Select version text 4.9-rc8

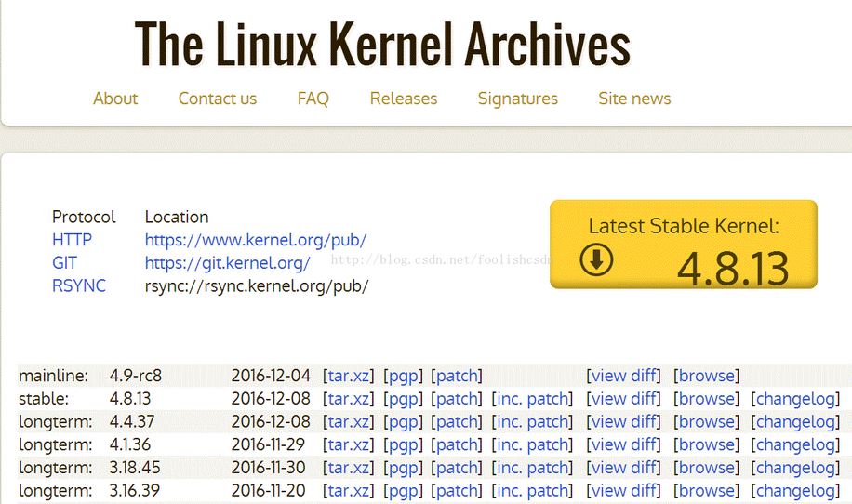(x=135, y=376)
